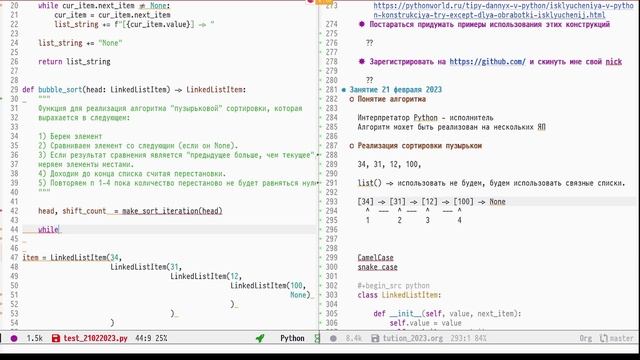The height and width of the screenshot is (360, 640).
Task: Click '34, 31, 12, 100,' in the org buffer
Action: [x=389, y=164]
